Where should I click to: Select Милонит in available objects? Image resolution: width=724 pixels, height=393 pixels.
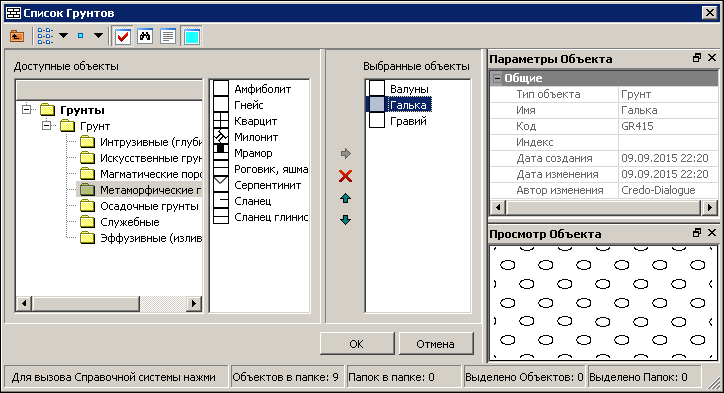click(x=256, y=137)
